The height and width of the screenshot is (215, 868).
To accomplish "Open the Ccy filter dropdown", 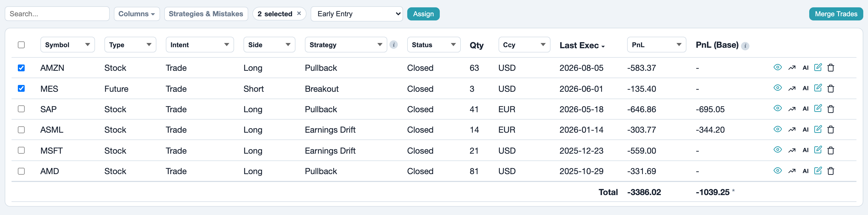I will click(524, 45).
